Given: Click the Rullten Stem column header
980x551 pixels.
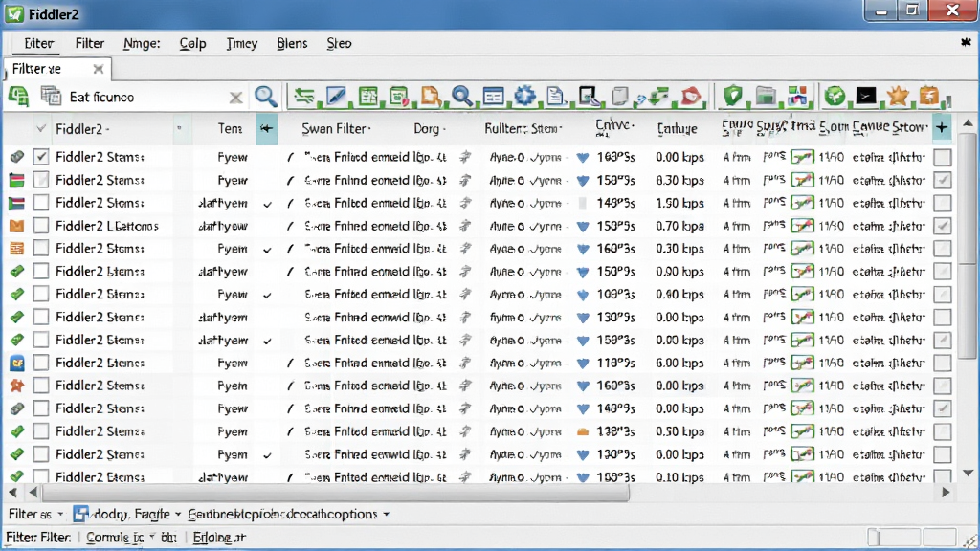Looking at the screenshot, I should 523,129.
